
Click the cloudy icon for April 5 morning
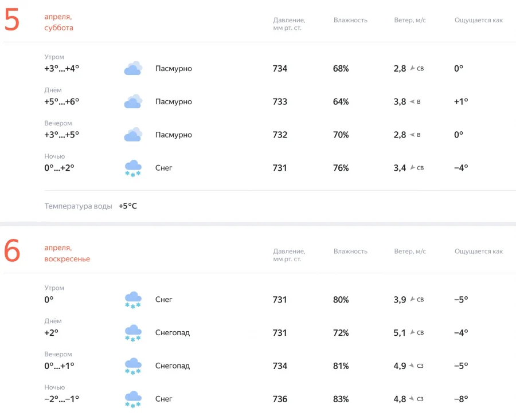tap(133, 69)
